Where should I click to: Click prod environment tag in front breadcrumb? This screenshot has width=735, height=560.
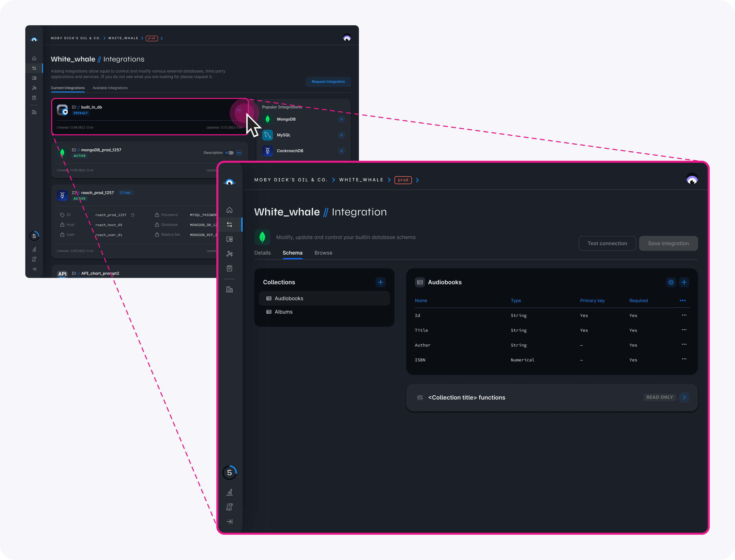(x=403, y=180)
